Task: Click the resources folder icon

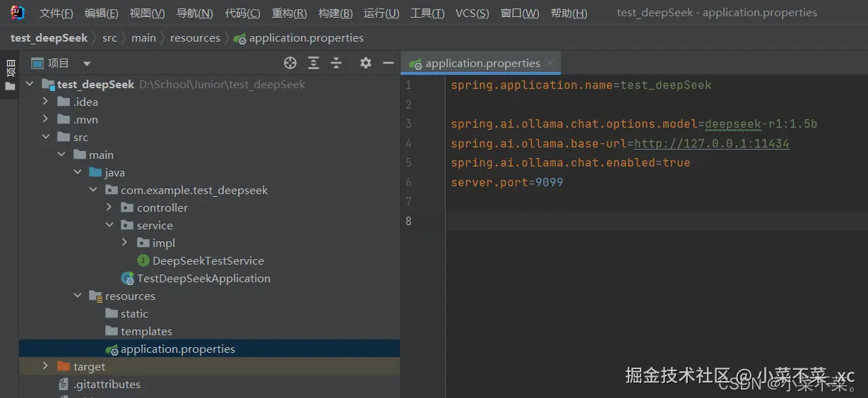Action: 96,296
